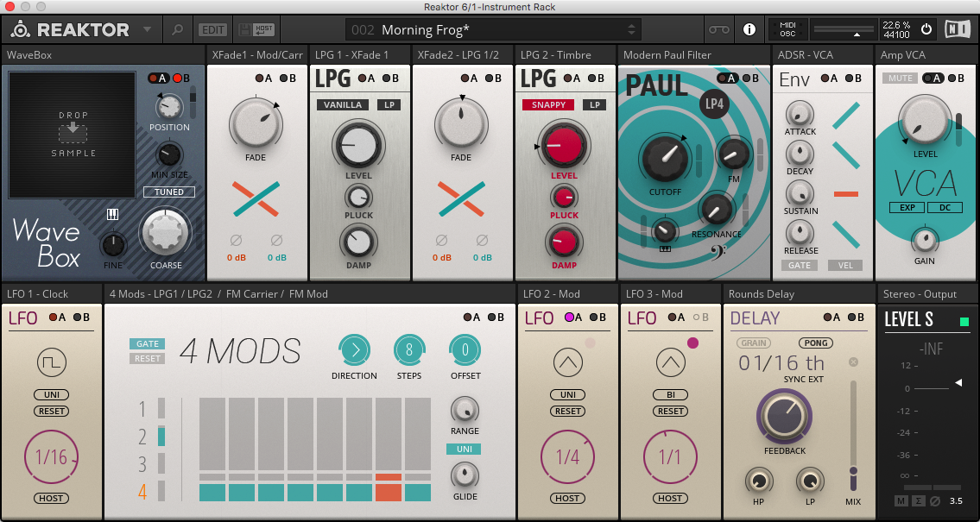
Task: Select snapshot B in WaveBox
Action: [180, 78]
